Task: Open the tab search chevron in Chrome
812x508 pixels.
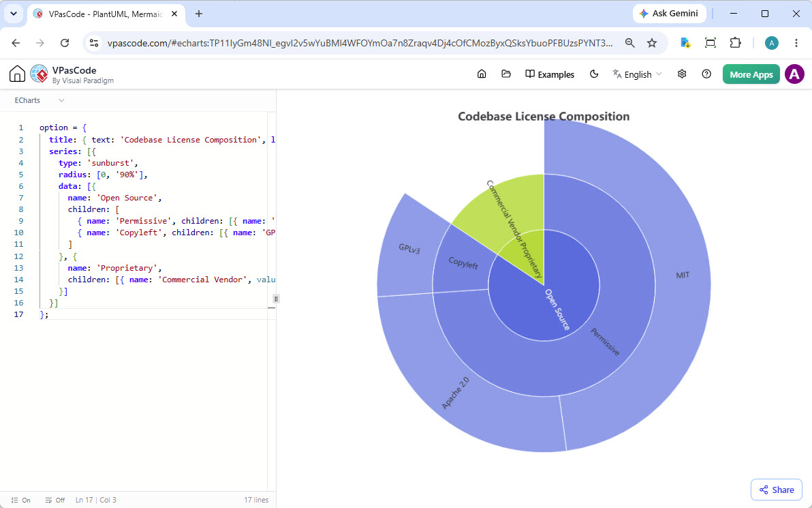Action: [14, 14]
